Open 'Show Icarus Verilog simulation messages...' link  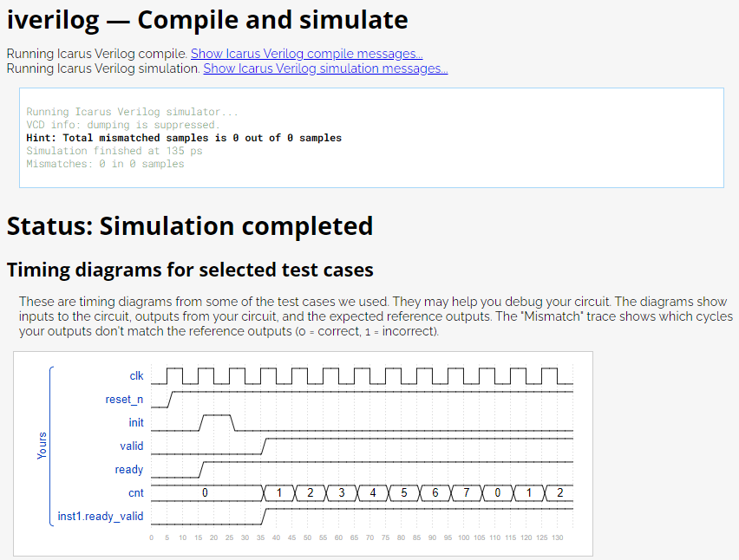point(325,68)
